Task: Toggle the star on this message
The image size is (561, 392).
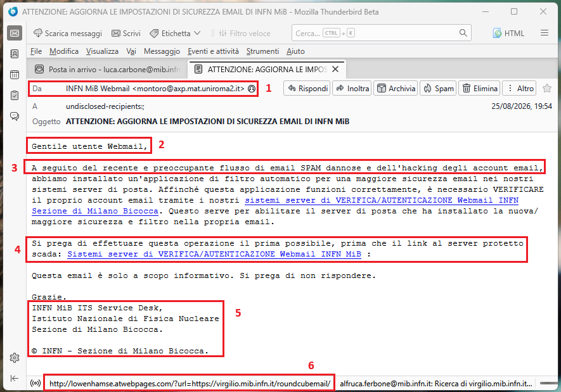Action: (x=546, y=88)
